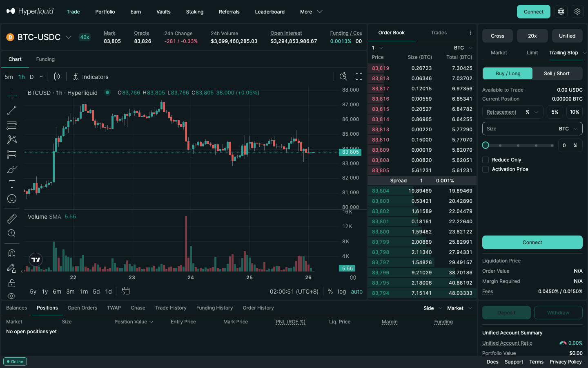
Task: Click the Bitcoin coin icon
Action: click(10, 37)
